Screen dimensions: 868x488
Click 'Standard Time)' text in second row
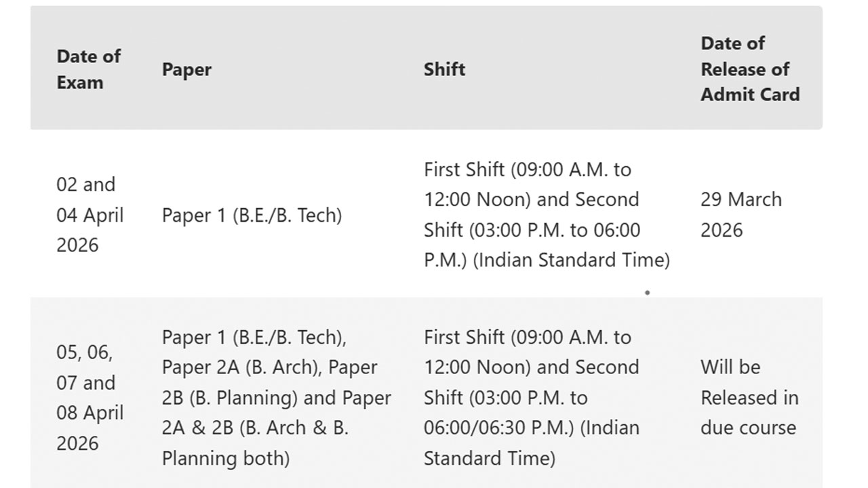[x=490, y=459]
